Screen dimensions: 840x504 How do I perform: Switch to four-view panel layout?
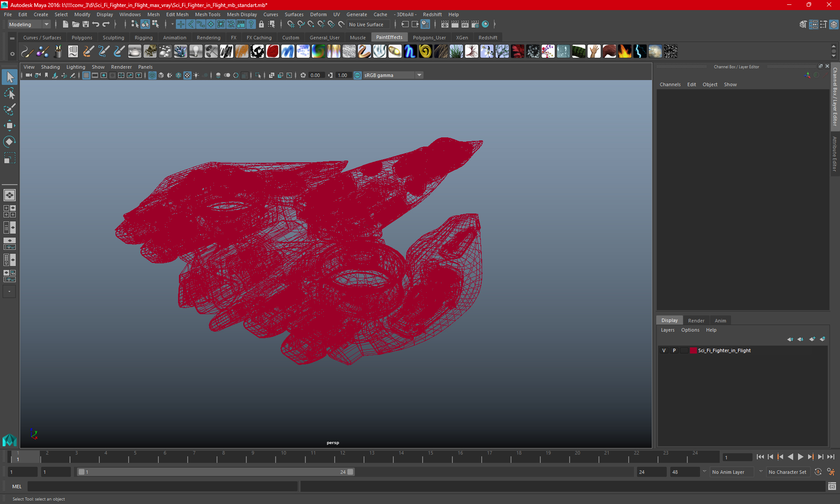[x=10, y=211]
